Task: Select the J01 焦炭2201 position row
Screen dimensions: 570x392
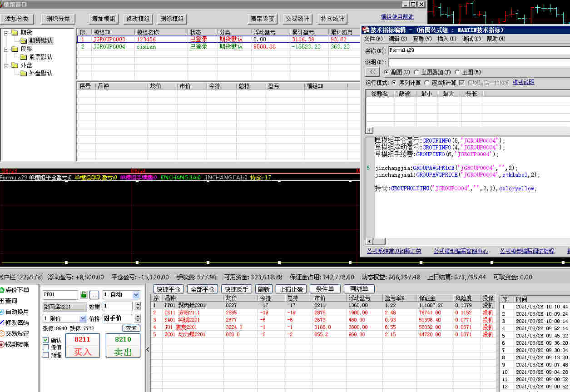Action: (x=323, y=327)
